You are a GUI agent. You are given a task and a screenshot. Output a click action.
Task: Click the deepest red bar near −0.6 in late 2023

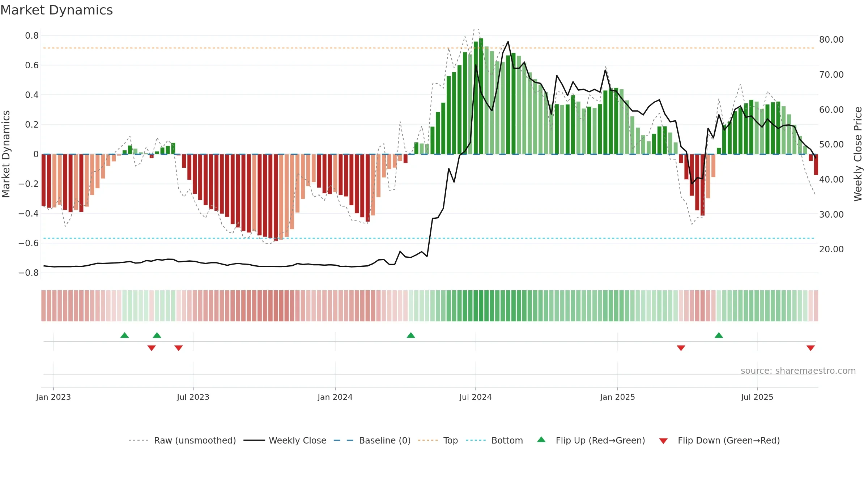coord(276,197)
